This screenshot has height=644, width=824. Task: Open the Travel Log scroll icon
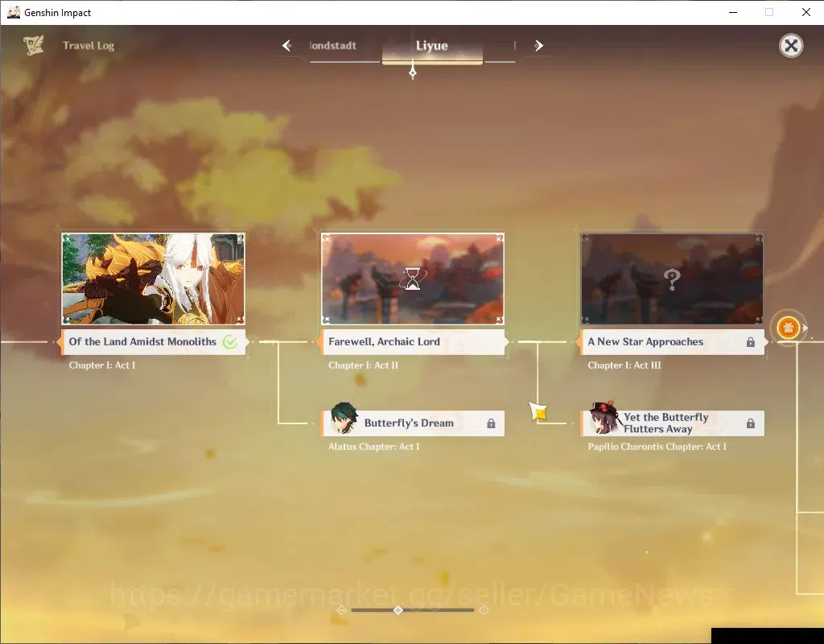pos(34,45)
